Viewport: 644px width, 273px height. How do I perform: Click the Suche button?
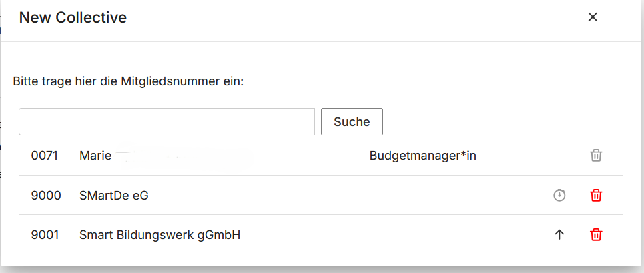(352, 122)
